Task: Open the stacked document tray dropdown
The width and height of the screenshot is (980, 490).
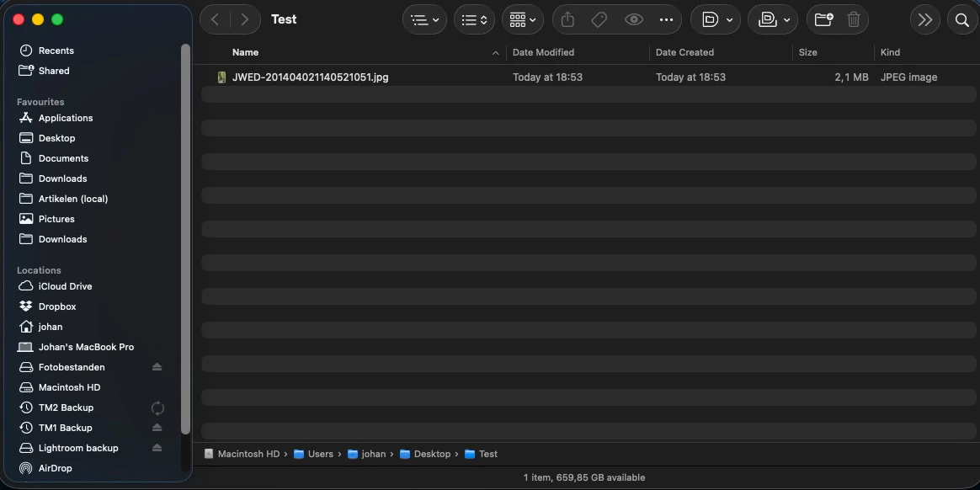Action: 773,19
